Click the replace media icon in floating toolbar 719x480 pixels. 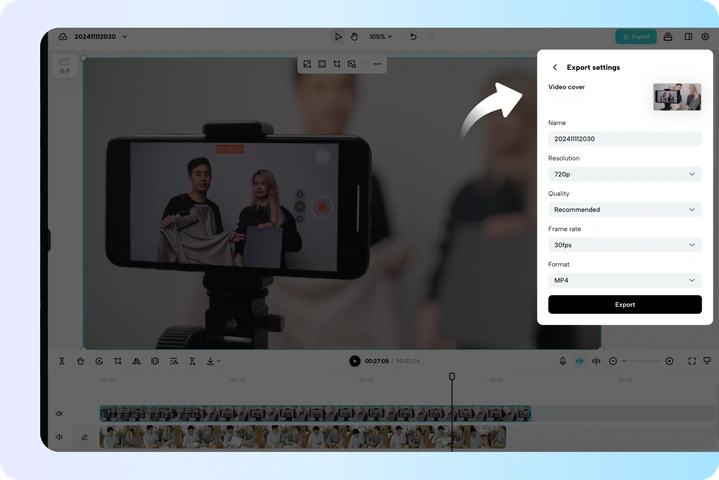[352, 64]
